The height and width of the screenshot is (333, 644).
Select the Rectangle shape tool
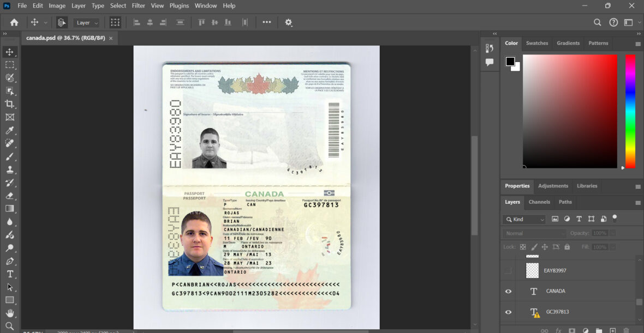9,300
